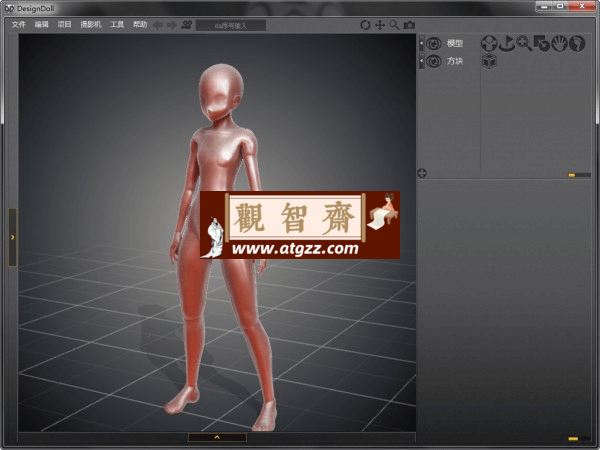Click the add object plus button
Screen dimensions: 600x450
coord(422,173)
